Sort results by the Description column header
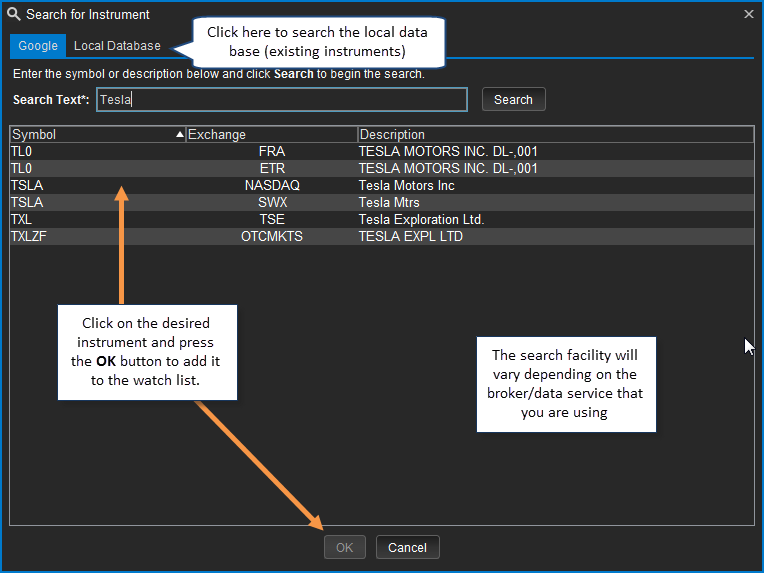 coord(555,134)
